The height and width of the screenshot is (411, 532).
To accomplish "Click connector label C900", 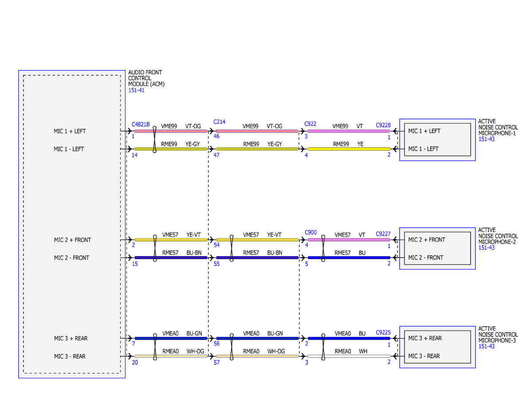I will (311, 232).
